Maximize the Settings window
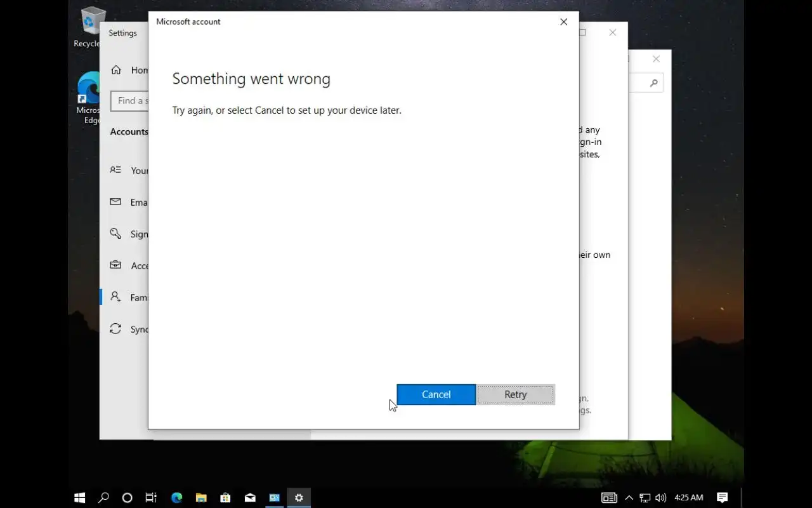The image size is (812, 508). (x=583, y=32)
